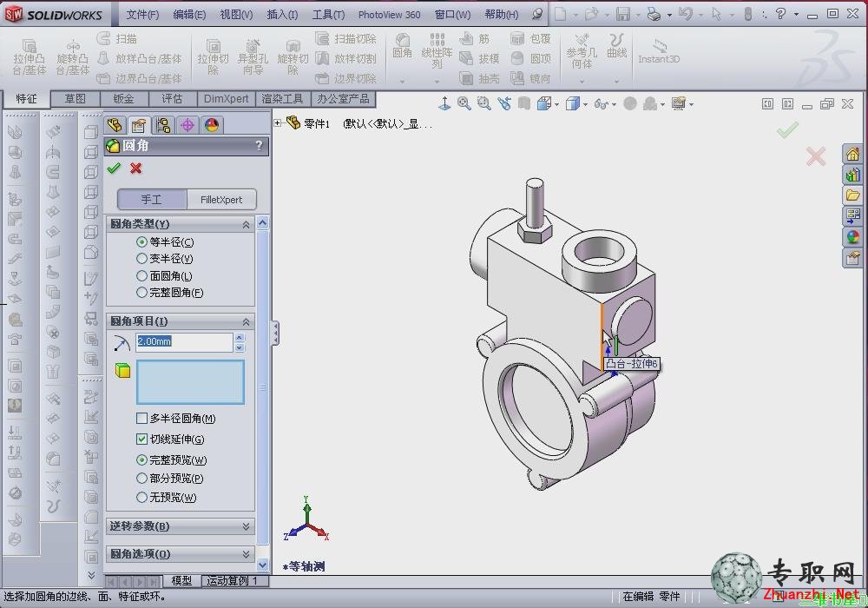This screenshot has width=868, height=608.
Task: Click Instant3D toggle in ribbon
Action: (x=658, y=51)
